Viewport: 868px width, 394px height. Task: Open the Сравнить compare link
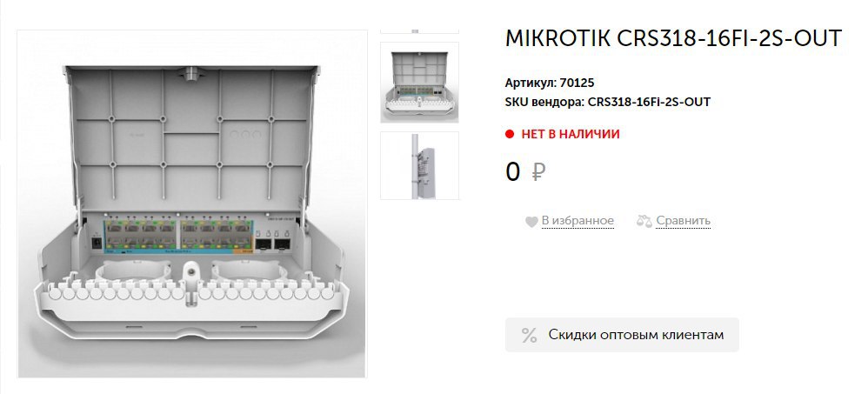683,221
